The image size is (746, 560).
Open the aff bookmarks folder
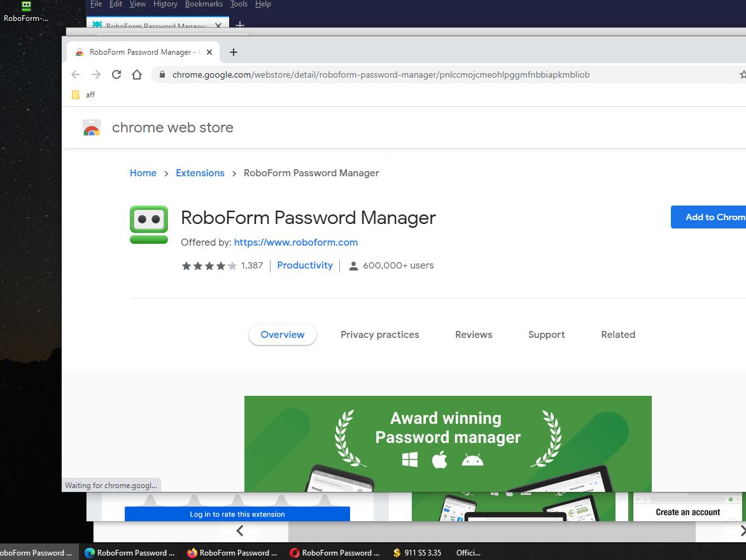[x=83, y=95]
